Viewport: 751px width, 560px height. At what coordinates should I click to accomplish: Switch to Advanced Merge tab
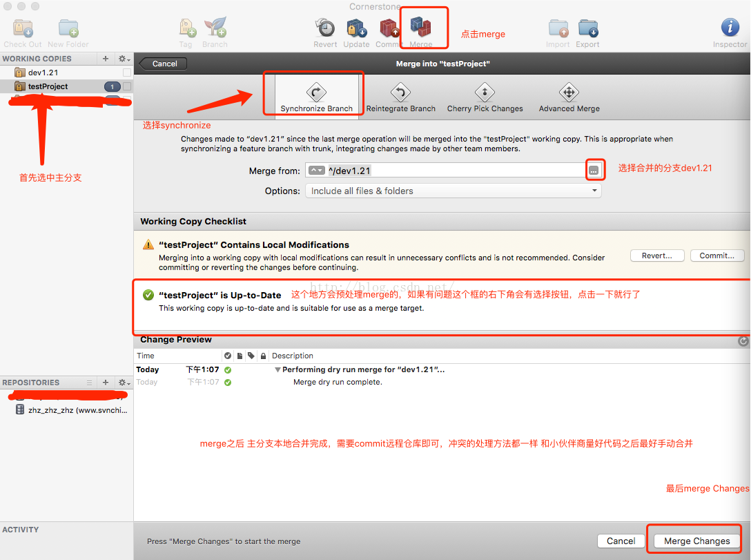(x=569, y=98)
